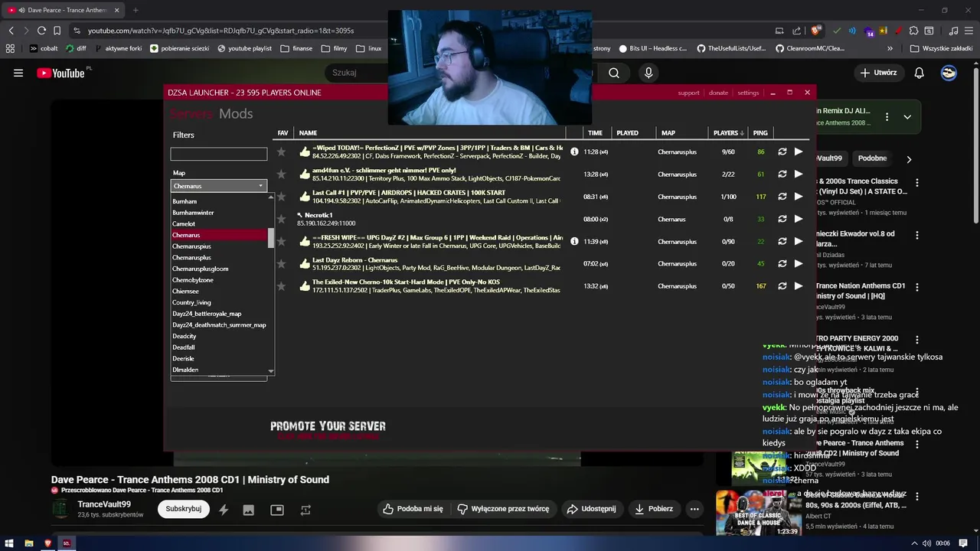The image size is (980, 551).
Task: Open YouTube notifications bell
Action: [919, 73]
